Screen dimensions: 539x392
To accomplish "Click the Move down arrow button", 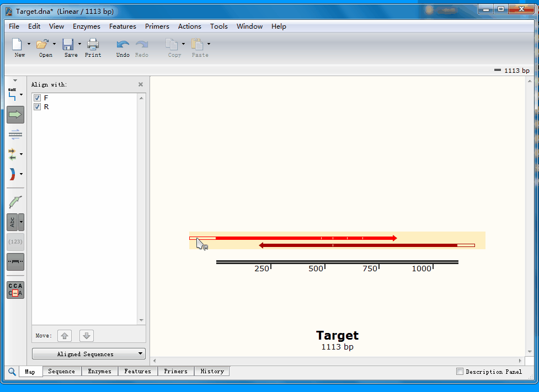I will (87, 336).
